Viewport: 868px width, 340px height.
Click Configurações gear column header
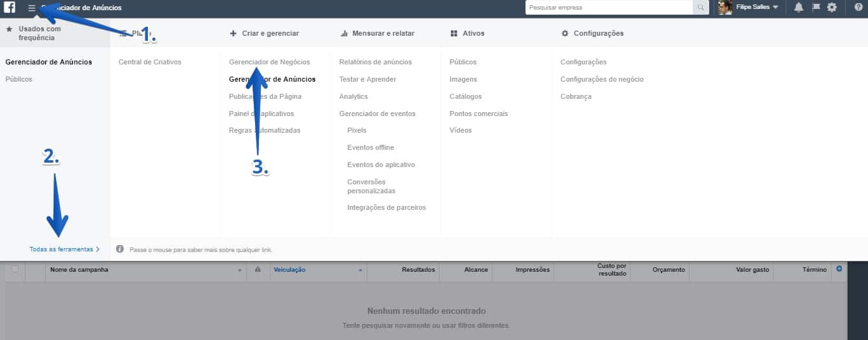click(592, 33)
